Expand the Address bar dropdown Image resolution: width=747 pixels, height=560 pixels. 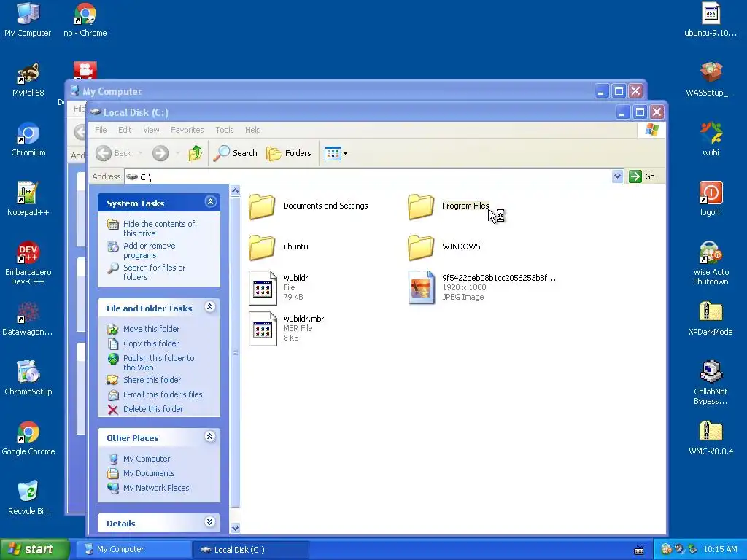click(x=617, y=176)
